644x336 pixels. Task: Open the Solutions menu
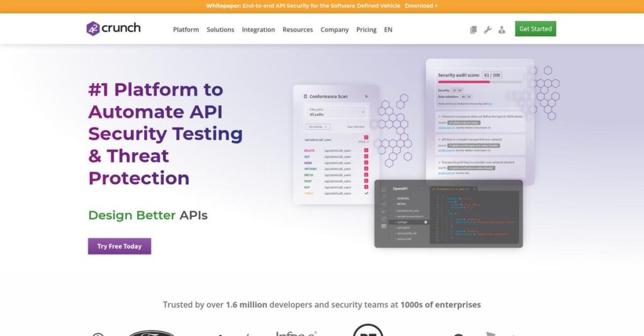[220, 30]
